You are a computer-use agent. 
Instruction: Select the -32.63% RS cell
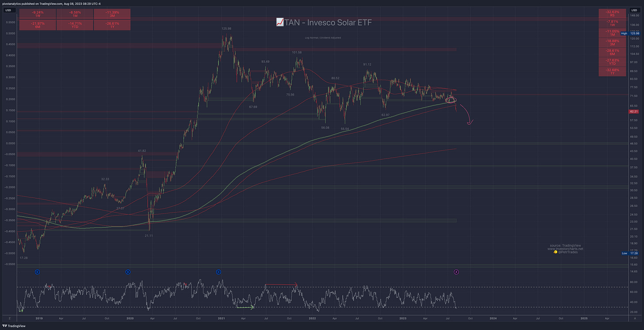[613, 13]
